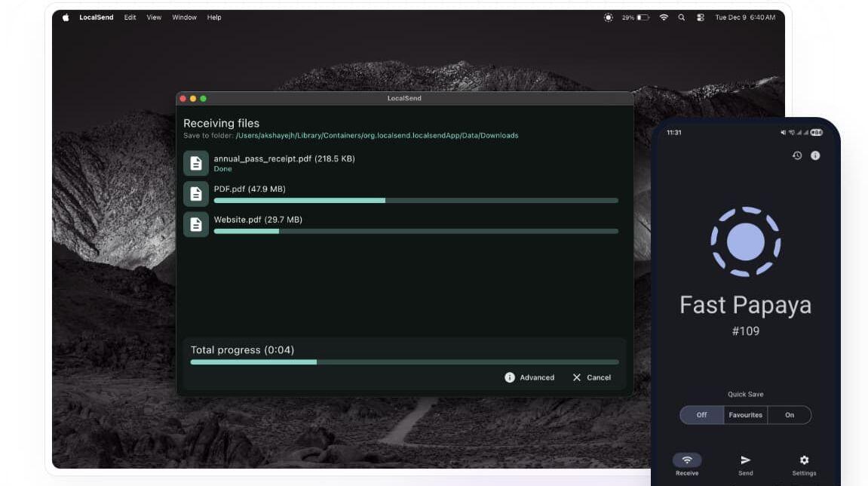Open the Apple menu
The height and width of the screenshot is (486, 868).
point(66,17)
